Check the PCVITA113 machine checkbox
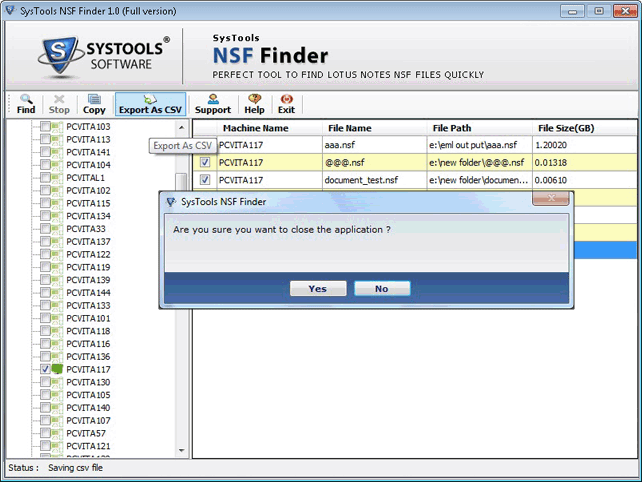 click(x=45, y=139)
